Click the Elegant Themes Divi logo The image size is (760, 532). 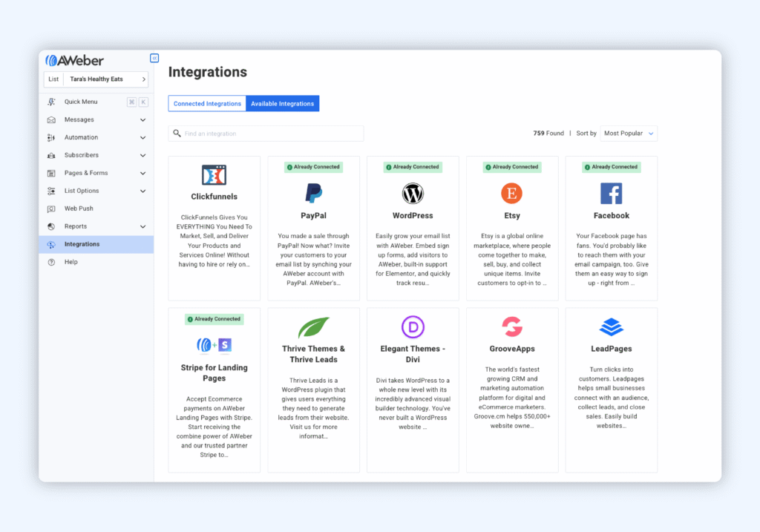tap(413, 326)
